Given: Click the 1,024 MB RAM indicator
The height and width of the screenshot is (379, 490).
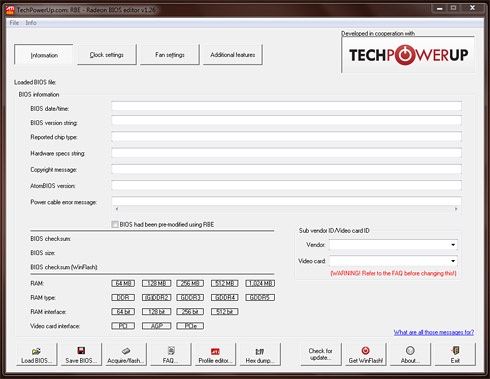Looking at the screenshot, I should pyautogui.click(x=260, y=283).
